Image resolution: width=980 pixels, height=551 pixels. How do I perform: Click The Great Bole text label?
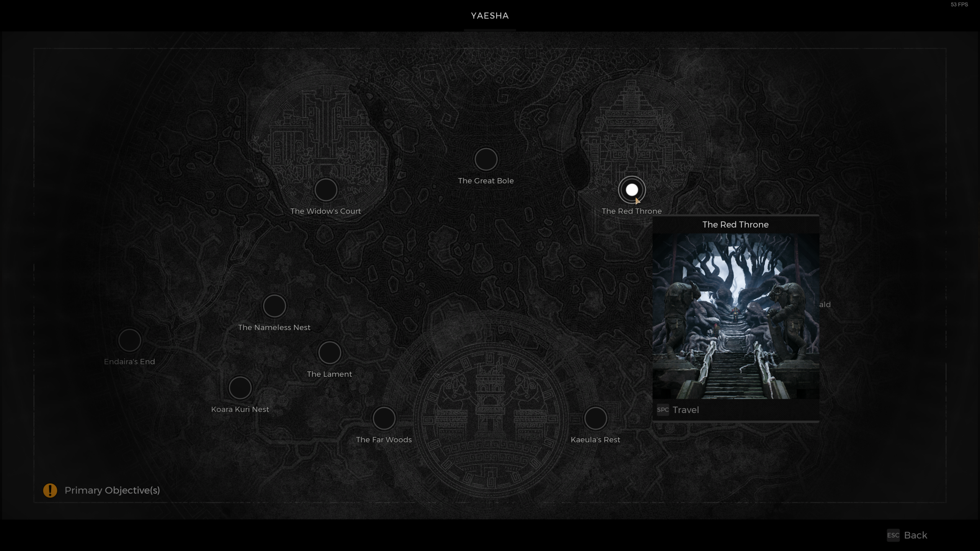point(486,181)
